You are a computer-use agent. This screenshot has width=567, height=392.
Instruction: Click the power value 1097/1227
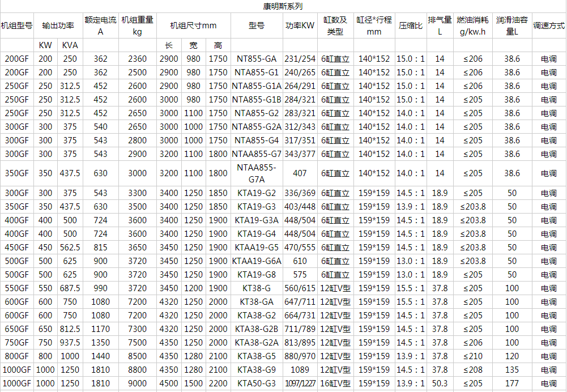click(x=300, y=384)
